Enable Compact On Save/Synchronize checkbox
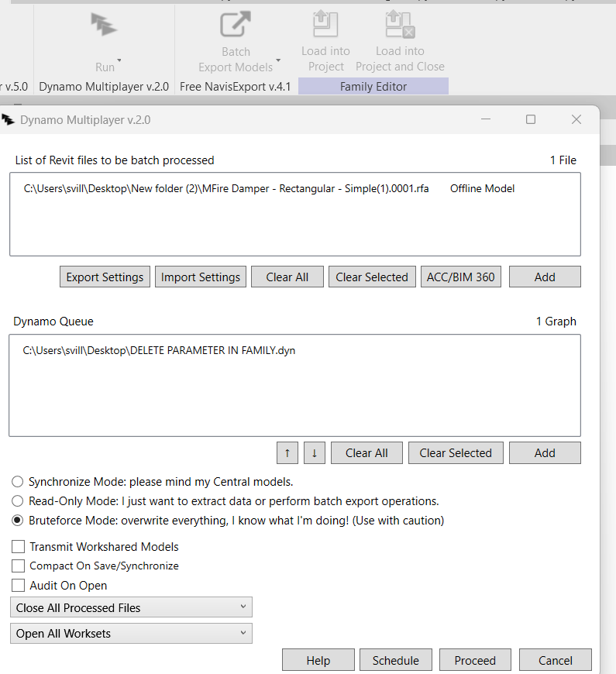Image resolution: width=616 pixels, height=674 pixels. point(18,566)
